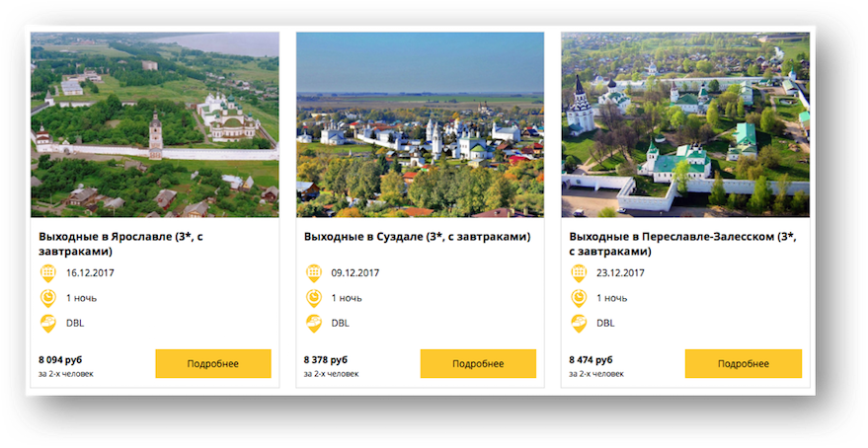
Task: Click DBL room icon on Suzdal card
Action: 314,324
